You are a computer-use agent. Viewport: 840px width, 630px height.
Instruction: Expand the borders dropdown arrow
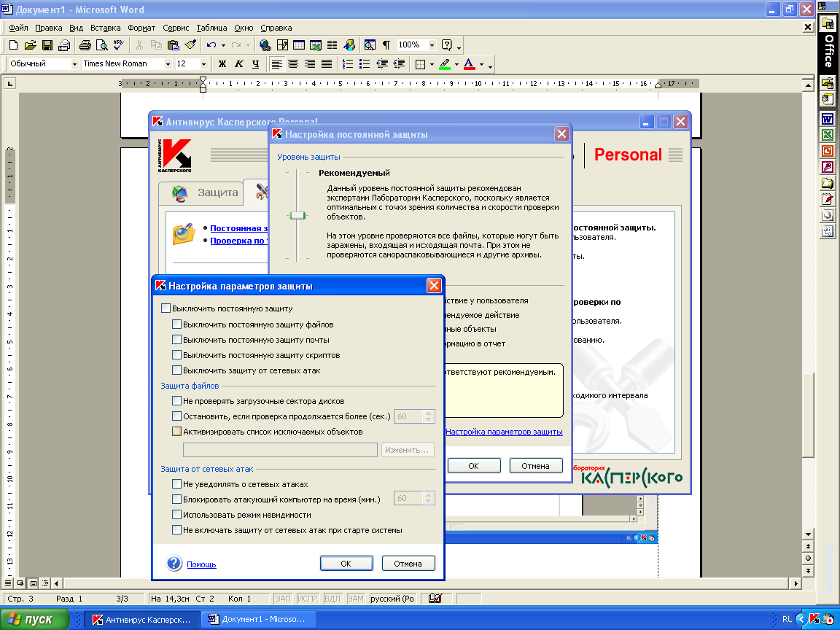432,64
